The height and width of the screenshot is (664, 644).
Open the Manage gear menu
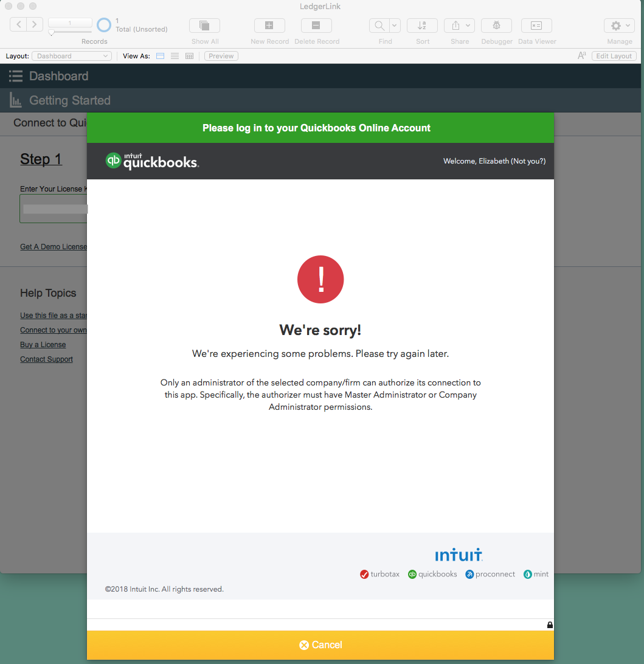620,26
